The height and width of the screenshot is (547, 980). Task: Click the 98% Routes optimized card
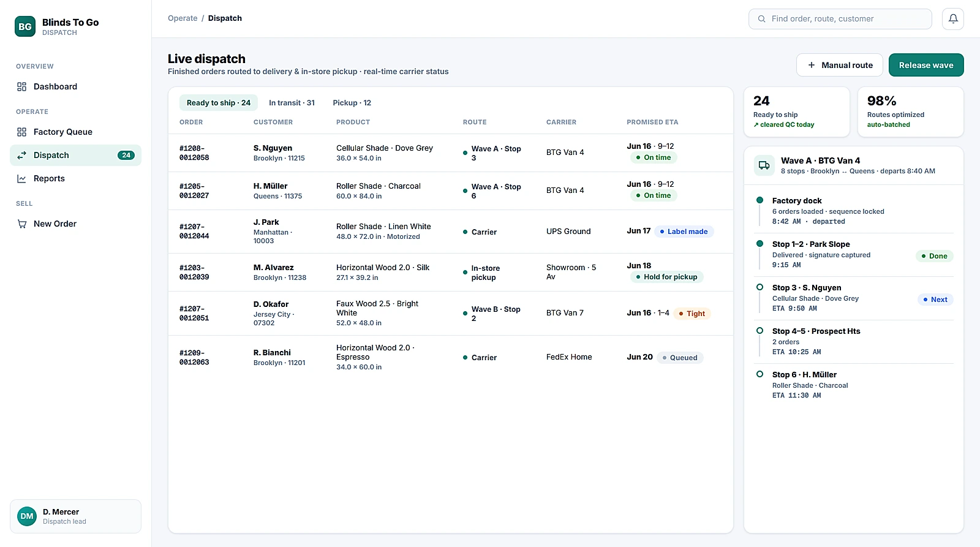(x=911, y=112)
